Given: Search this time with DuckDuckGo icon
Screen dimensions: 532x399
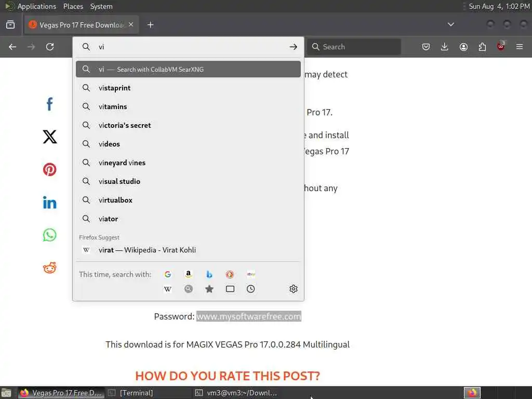Looking at the screenshot, I should click(230, 274).
